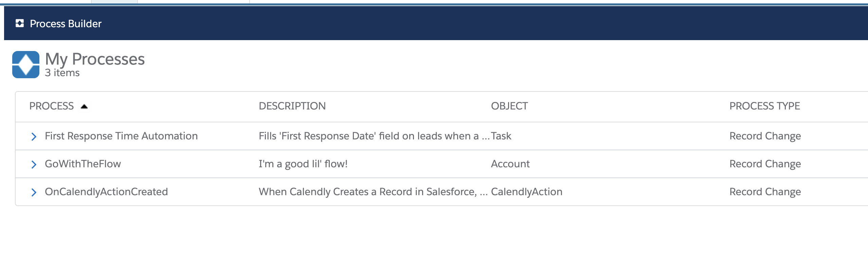This screenshot has width=868, height=272.
Task: Open First Response Time Automation process
Action: pyautogui.click(x=121, y=136)
